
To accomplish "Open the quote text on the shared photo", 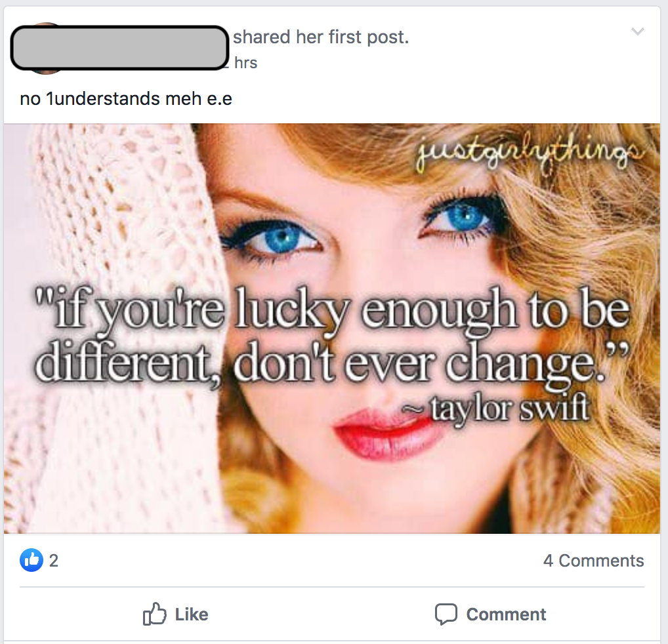I will click(x=331, y=334).
